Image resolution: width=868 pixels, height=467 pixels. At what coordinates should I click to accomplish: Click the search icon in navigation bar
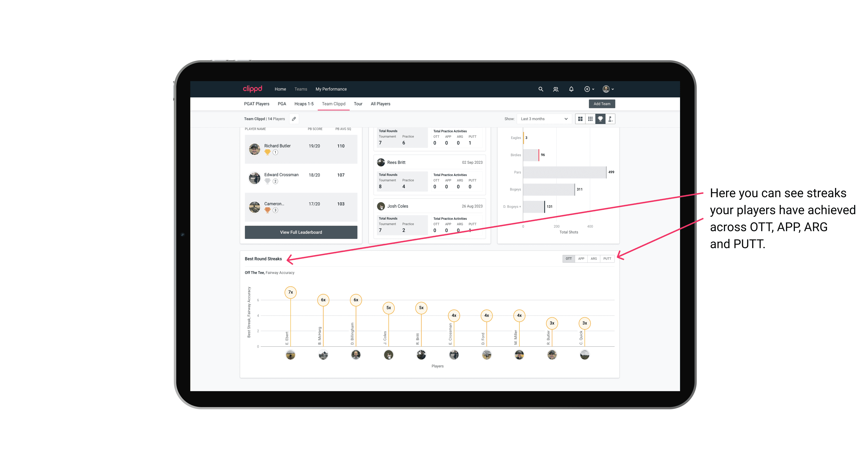pos(540,89)
